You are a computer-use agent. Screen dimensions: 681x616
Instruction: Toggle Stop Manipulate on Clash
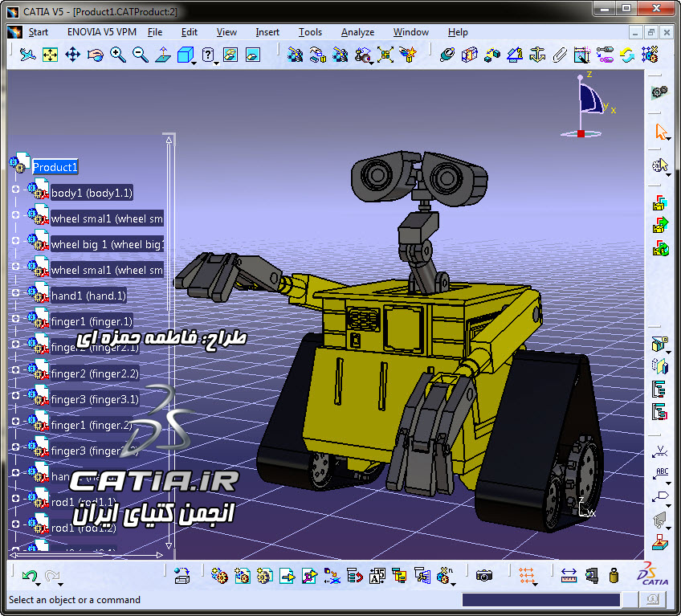click(x=408, y=55)
